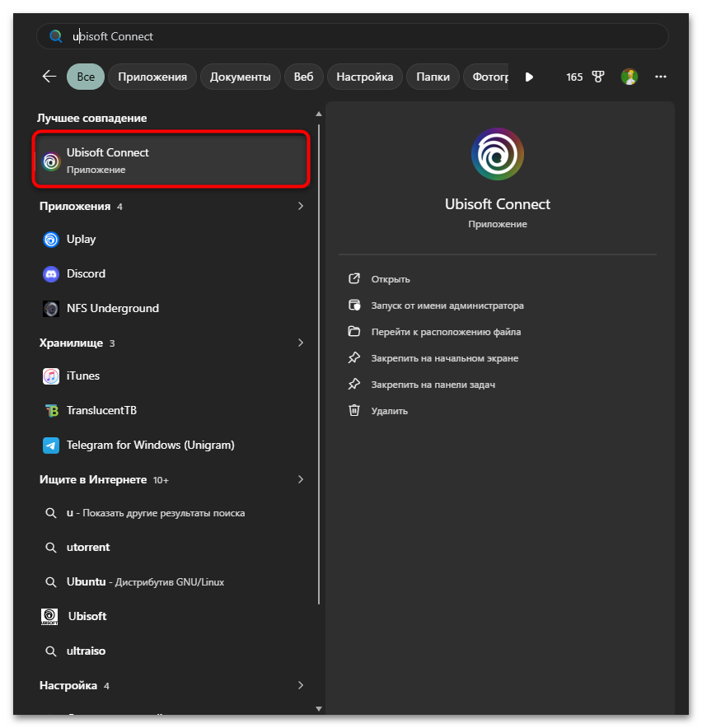Search the web for Ubuntu
Viewport: 702px width, 728px height.
(x=171, y=581)
